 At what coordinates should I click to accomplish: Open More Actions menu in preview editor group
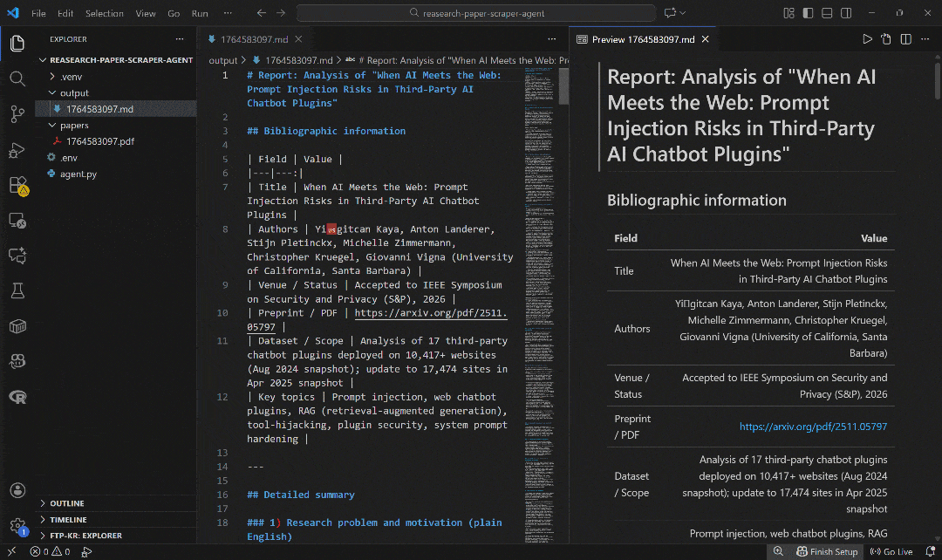pos(925,39)
